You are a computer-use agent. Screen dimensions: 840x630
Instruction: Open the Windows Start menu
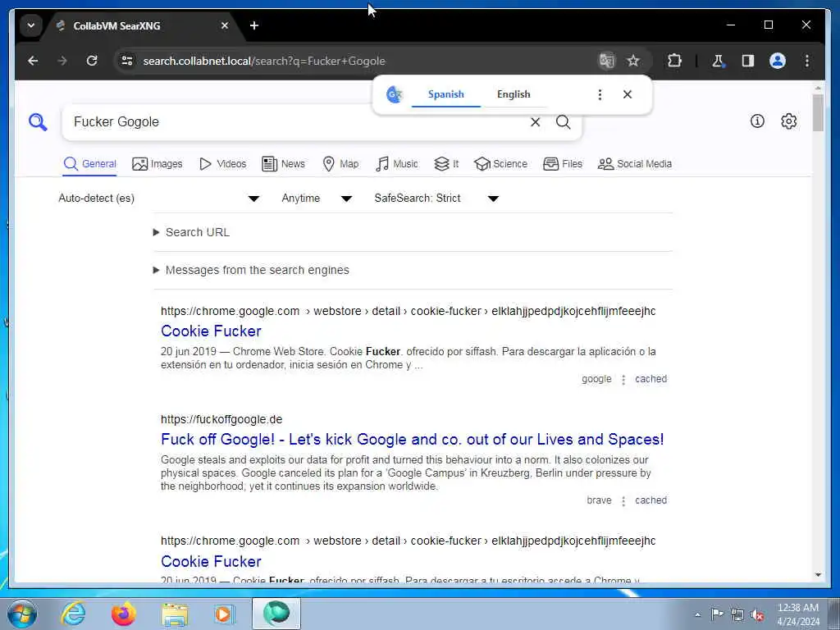pyautogui.click(x=22, y=614)
